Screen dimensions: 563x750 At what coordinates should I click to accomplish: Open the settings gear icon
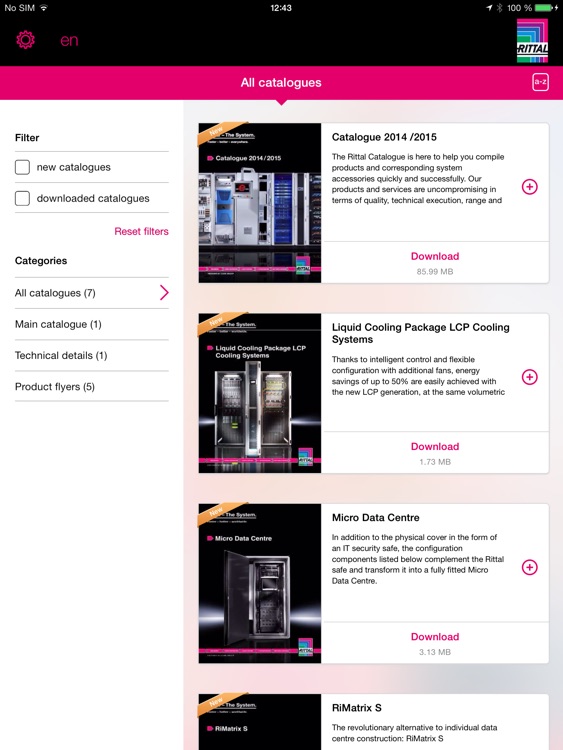[x=26, y=40]
